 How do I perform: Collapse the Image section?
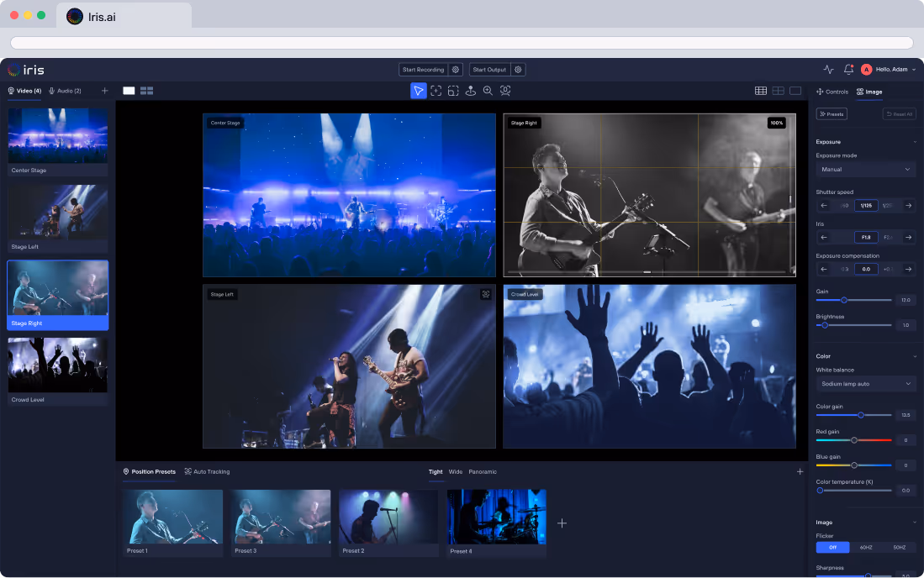[915, 522]
